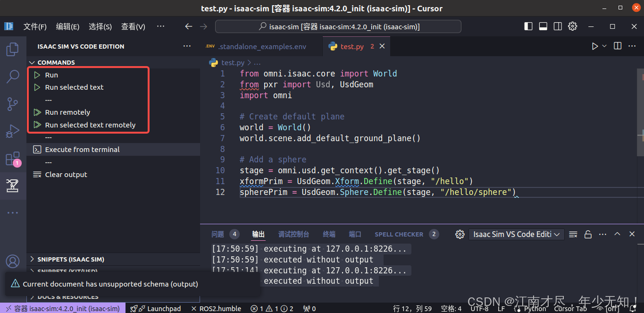Toggle the primary side bar layout
The image size is (644, 313).
(x=528, y=26)
